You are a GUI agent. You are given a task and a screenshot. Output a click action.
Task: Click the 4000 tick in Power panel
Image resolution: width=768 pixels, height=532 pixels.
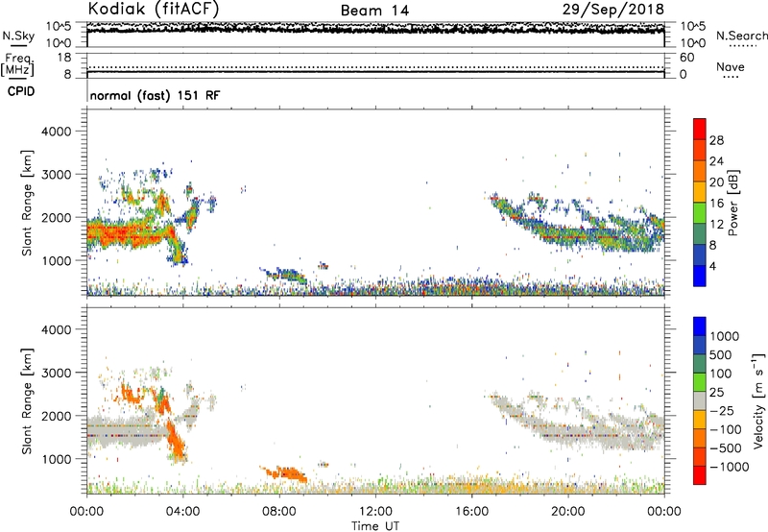coord(56,132)
